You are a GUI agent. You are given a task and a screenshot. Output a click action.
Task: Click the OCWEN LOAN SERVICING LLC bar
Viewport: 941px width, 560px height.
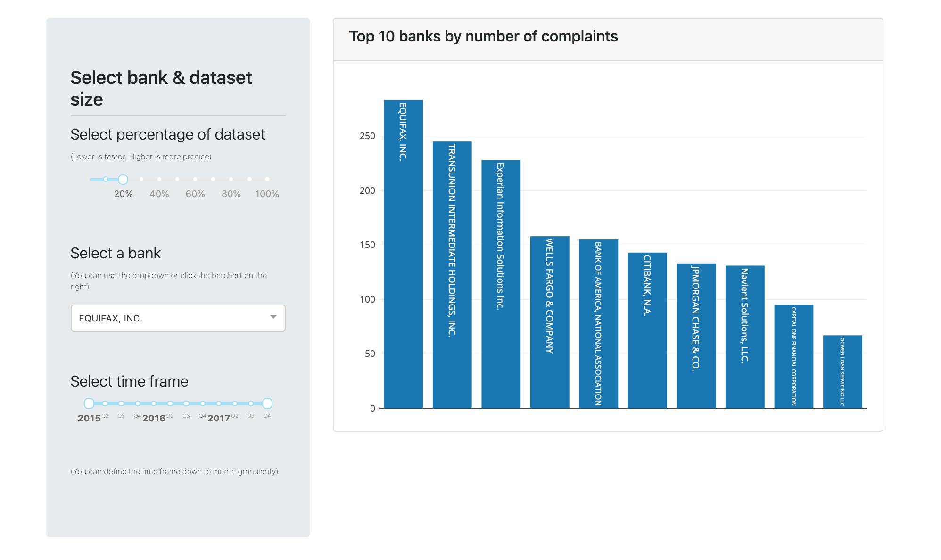[x=842, y=372]
